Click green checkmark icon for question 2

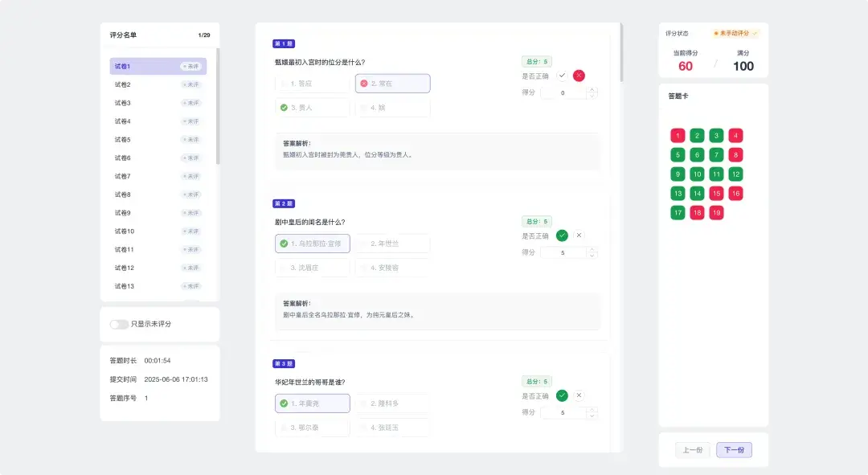click(x=562, y=235)
